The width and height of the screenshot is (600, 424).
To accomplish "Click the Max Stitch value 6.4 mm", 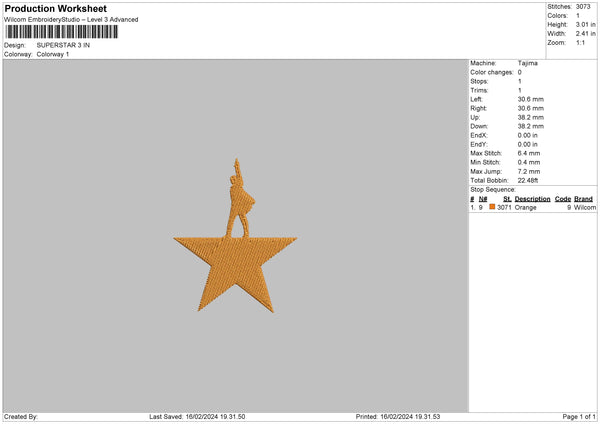I will click(529, 153).
